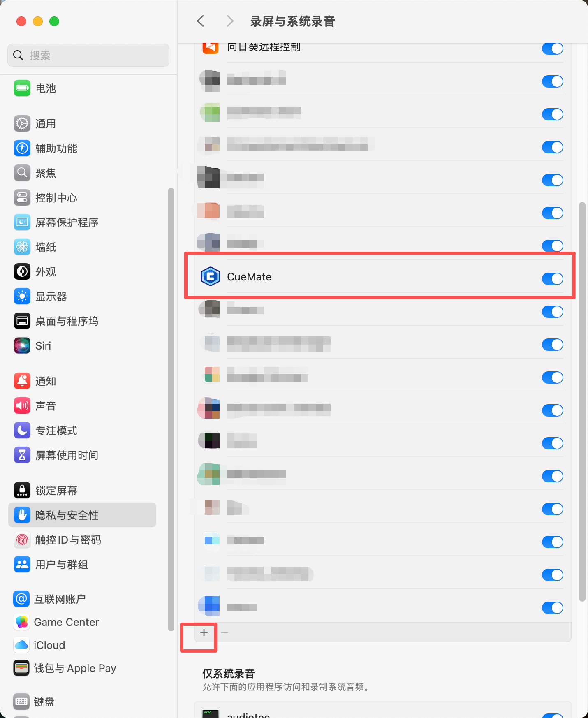Select the 锁定屏幕 lock icon
The image size is (588, 718).
(x=22, y=491)
